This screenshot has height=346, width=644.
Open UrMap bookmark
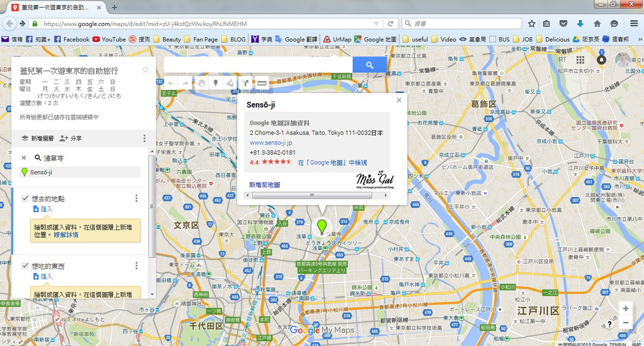pos(337,40)
